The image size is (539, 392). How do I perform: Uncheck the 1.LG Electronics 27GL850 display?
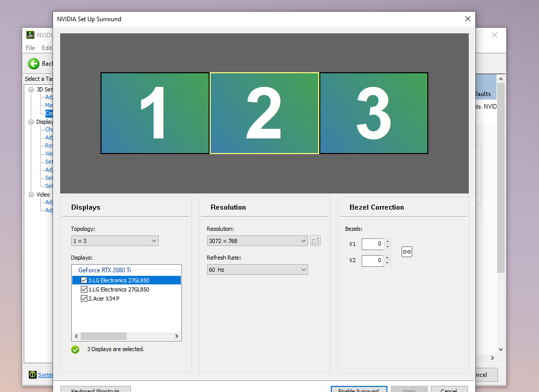(x=84, y=289)
